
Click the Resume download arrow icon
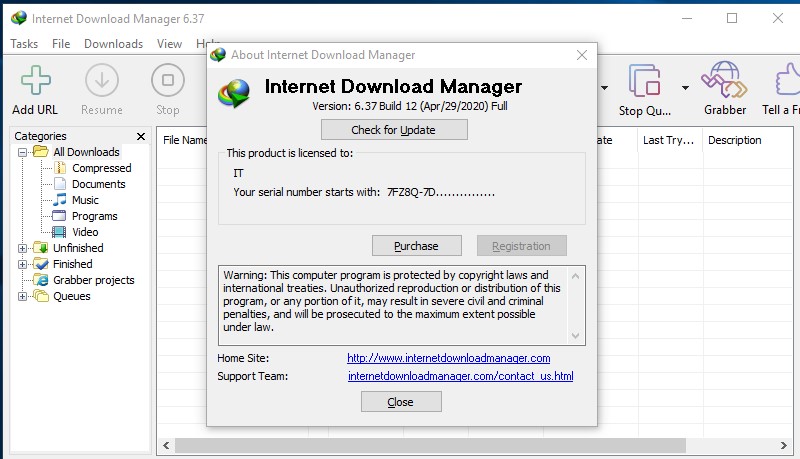tap(102, 80)
